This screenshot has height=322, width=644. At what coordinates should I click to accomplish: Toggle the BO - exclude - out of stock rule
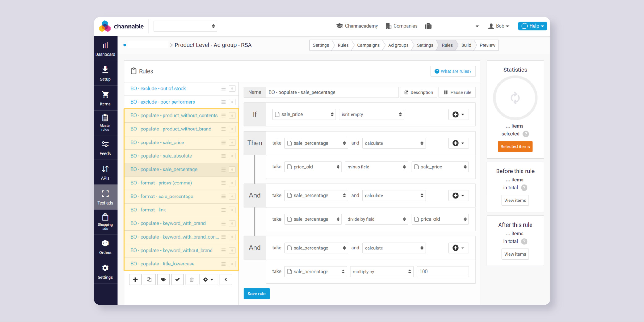[232, 88]
